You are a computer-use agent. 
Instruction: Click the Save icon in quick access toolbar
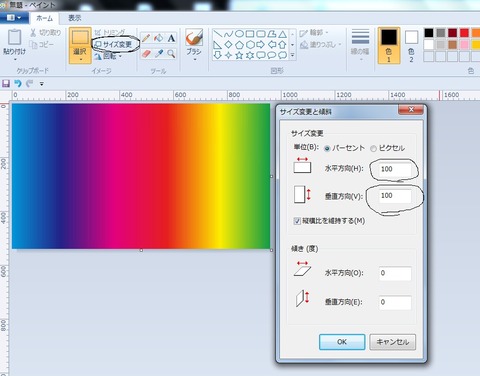point(6,83)
